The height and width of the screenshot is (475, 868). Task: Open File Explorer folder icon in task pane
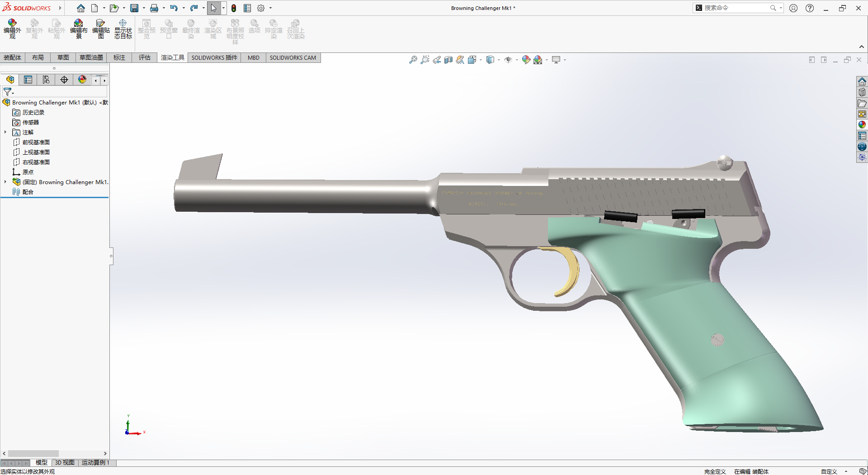coord(862,103)
